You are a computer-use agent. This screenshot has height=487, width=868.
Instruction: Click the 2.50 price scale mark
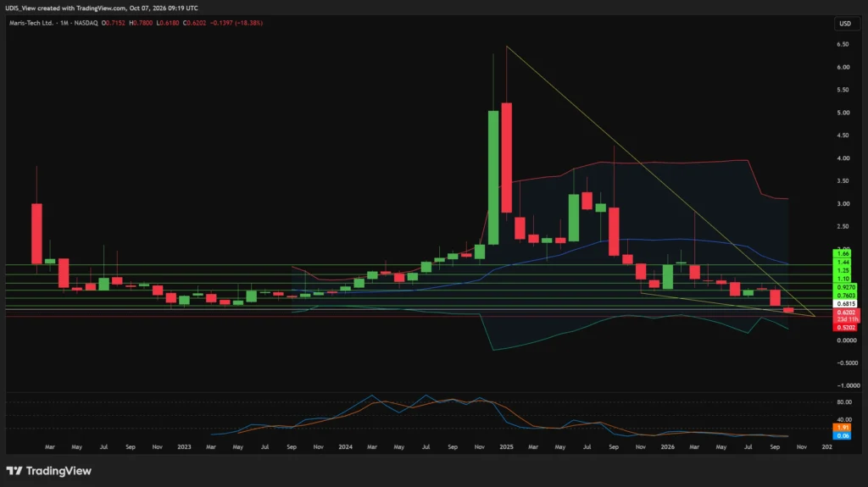coord(843,226)
